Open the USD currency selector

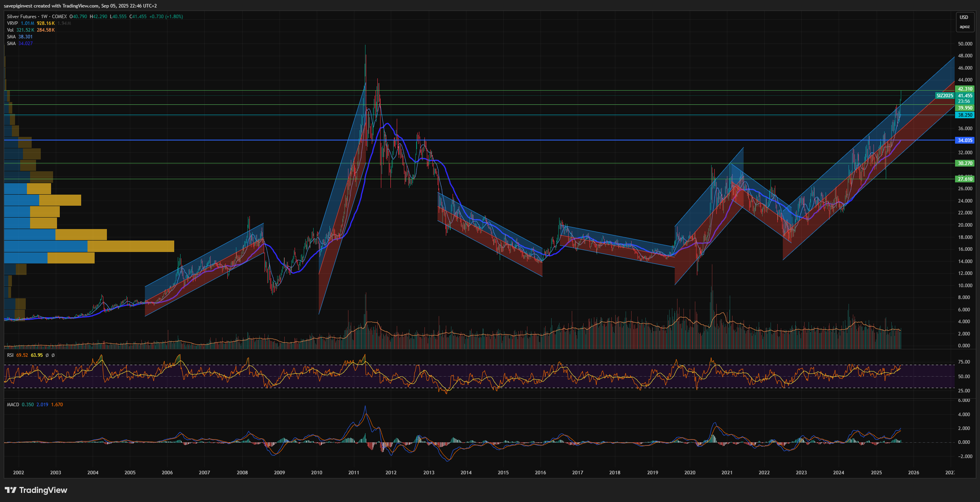[964, 17]
